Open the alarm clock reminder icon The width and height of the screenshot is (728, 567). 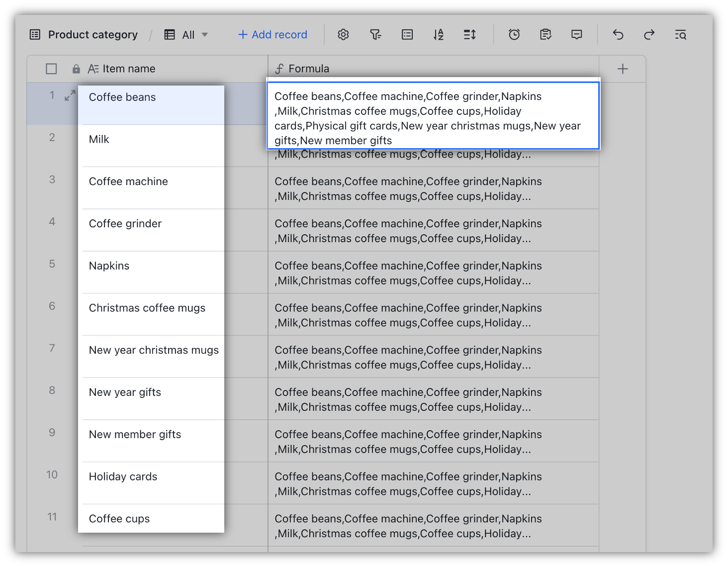[514, 34]
